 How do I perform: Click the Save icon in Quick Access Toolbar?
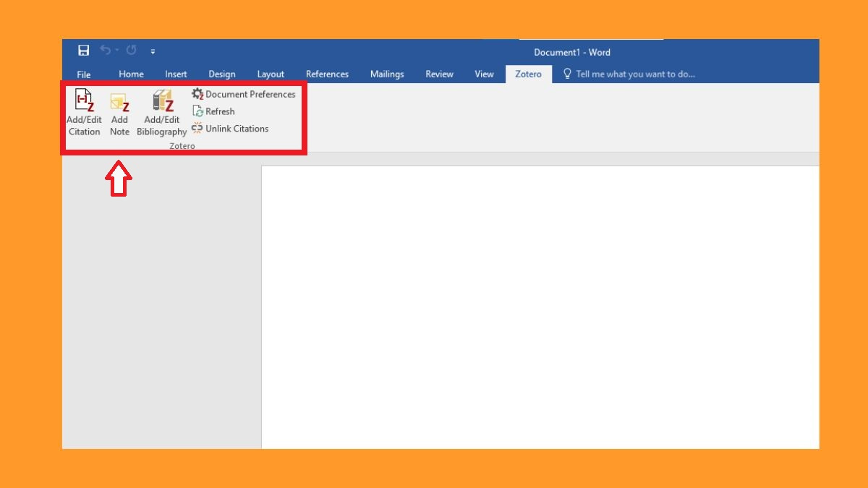(84, 51)
